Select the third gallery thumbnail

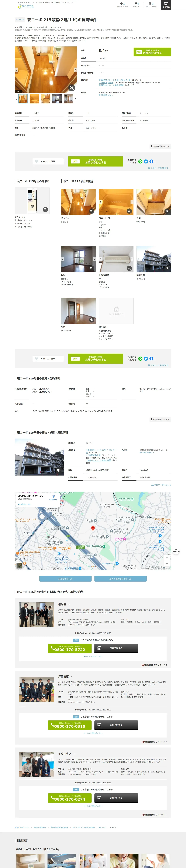point(46,99)
